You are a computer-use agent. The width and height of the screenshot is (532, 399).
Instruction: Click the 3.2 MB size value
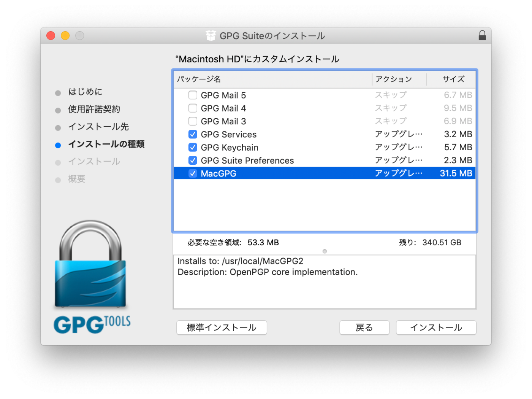click(458, 134)
